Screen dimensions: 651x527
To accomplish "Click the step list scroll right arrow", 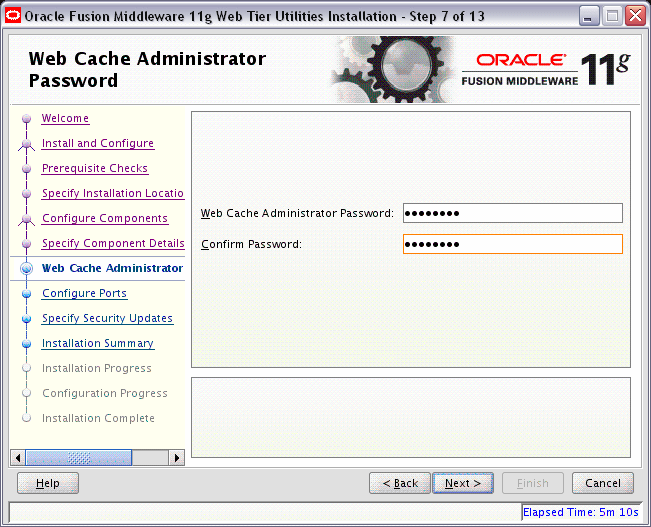I will point(177,458).
